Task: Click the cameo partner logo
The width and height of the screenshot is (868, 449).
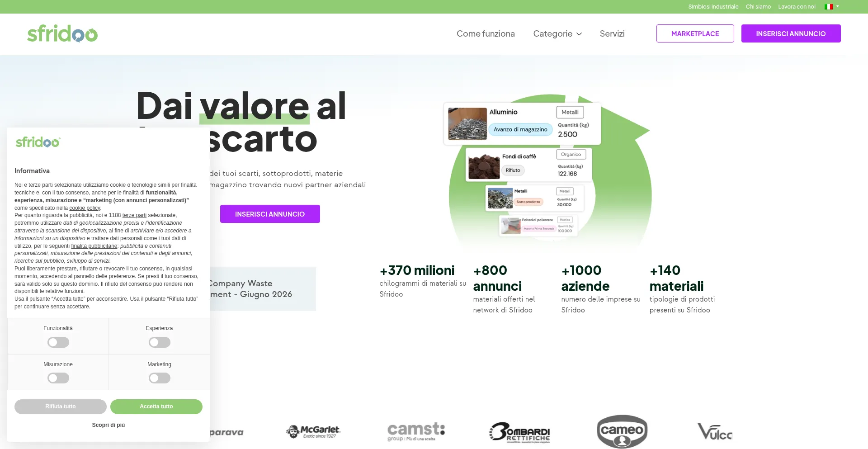Action: 622,431
